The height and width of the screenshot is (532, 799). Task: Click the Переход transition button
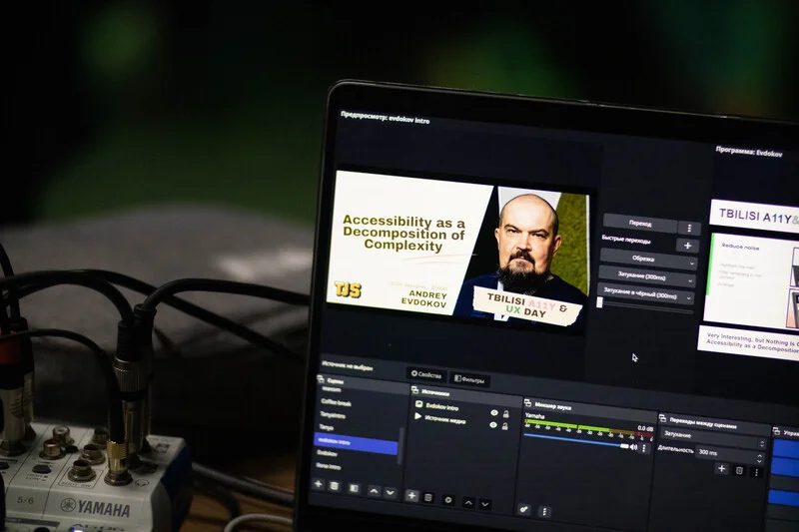click(x=640, y=224)
